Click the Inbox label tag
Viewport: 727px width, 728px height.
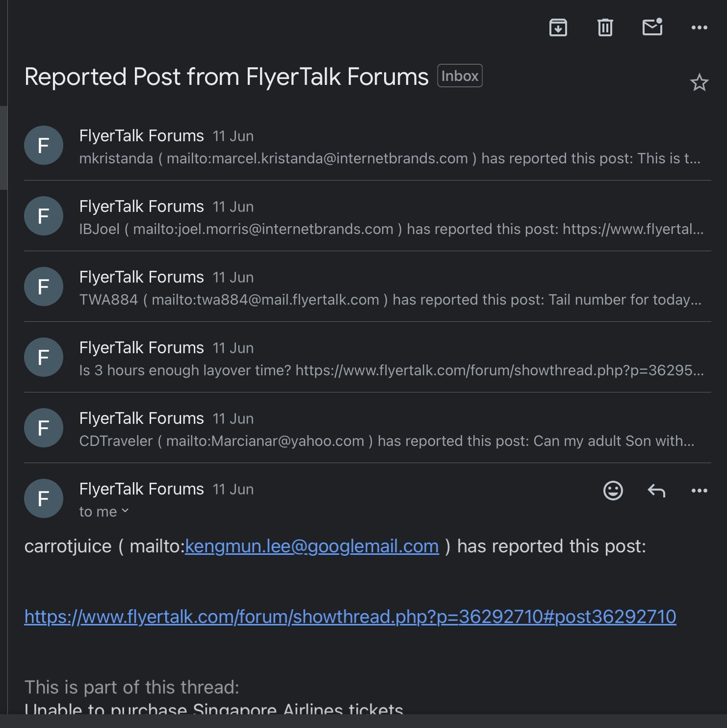pos(460,76)
